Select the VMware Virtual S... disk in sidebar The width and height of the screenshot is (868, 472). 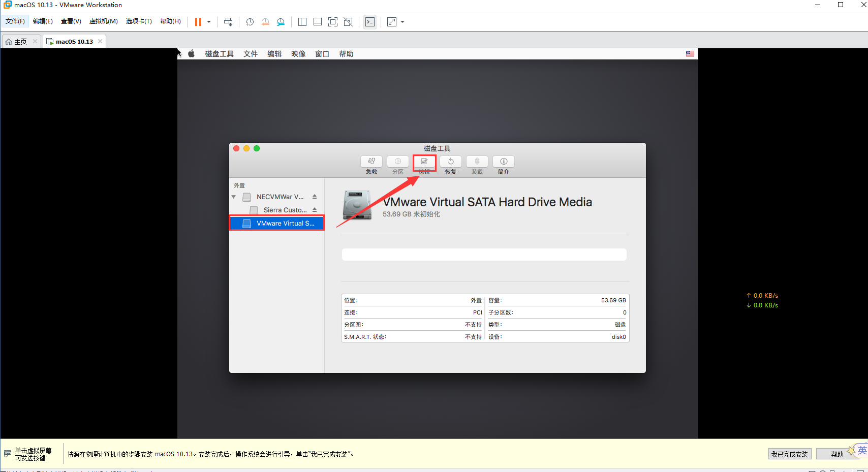point(276,223)
